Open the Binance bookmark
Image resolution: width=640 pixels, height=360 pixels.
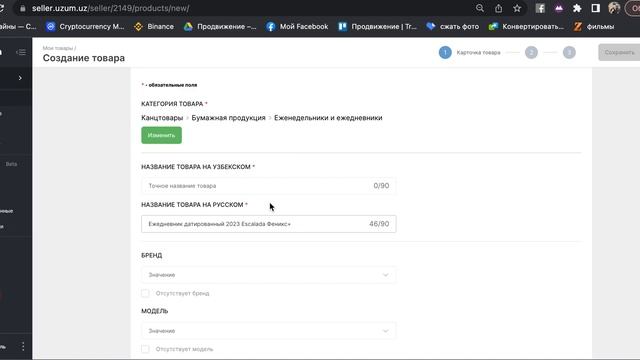(154, 27)
